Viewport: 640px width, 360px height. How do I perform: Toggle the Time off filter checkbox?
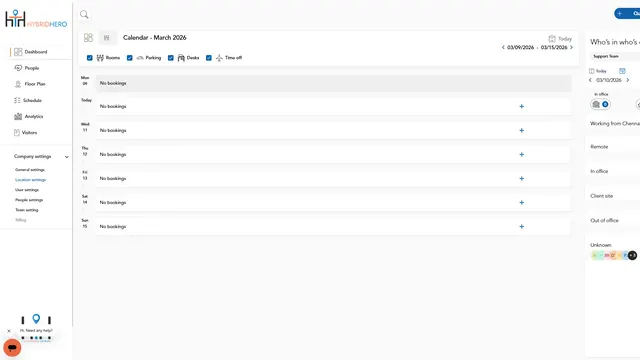[x=209, y=58]
